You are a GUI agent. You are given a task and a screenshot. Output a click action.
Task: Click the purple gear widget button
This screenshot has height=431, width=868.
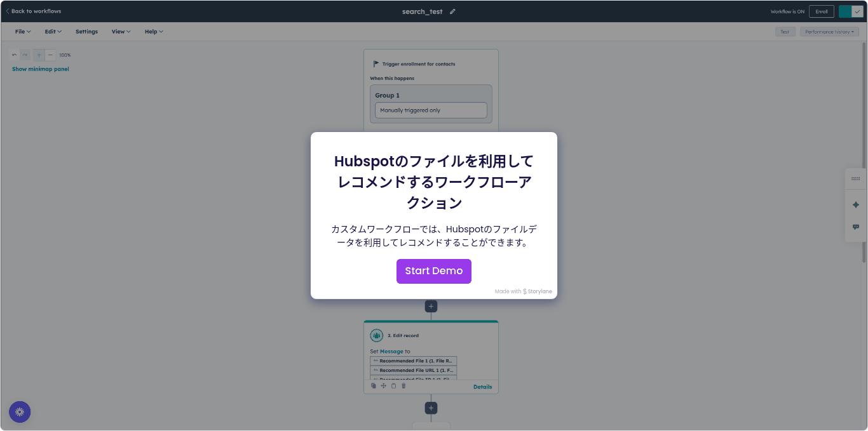click(x=20, y=412)
